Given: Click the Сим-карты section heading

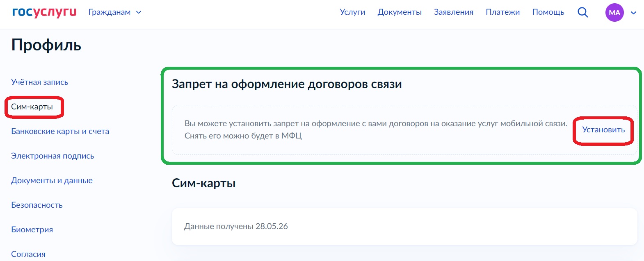Looking at the screenshot, I should 203,183.
